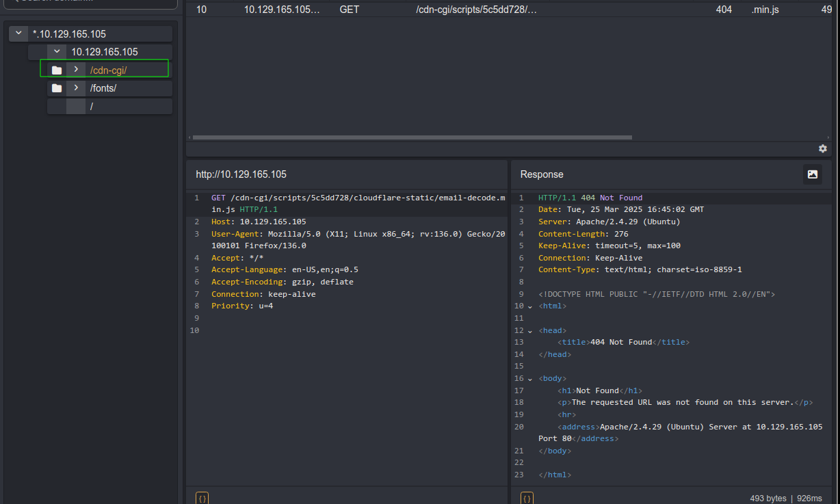Viewport: 840px width, 504px height.
Task: Click the User-Agent header in the request
Action: pyautogui.click(x=358, y=239)
